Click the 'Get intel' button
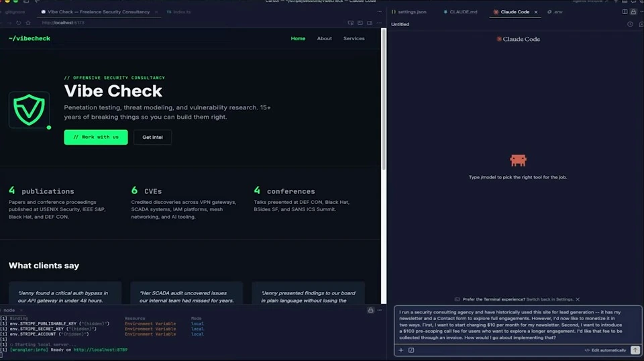The width and height of the screenshot is (644, 361). 152,137
